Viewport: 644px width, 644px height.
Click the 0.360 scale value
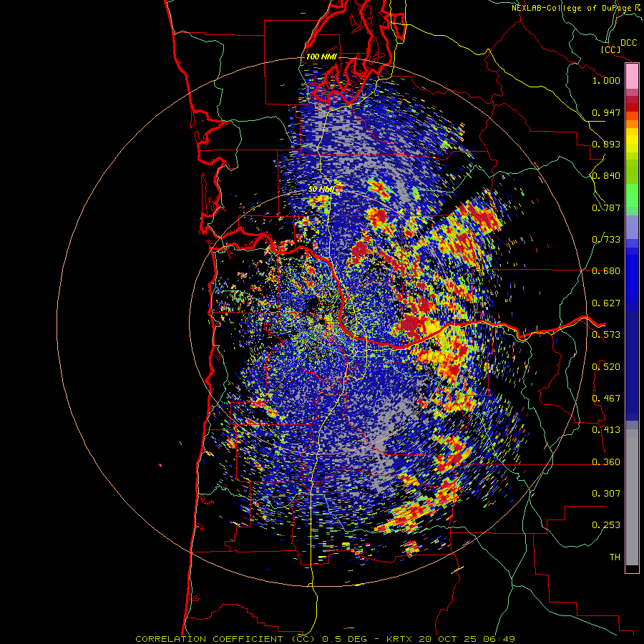click(x=606, y=462)
